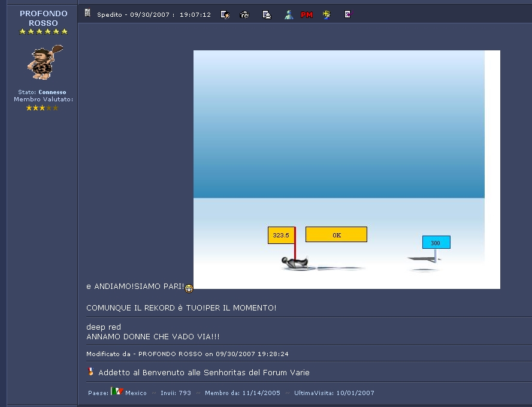
Task: Click the blue 300 marker sign
Action: tap(436, 243)
